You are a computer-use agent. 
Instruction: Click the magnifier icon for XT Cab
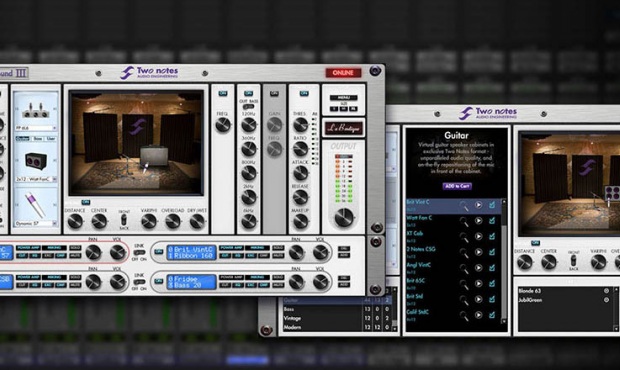pyautogui.click(x=464, y=237)
